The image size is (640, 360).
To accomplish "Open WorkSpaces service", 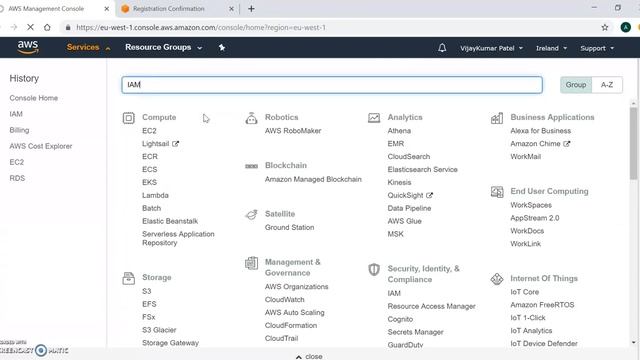I will click(531, 205).
